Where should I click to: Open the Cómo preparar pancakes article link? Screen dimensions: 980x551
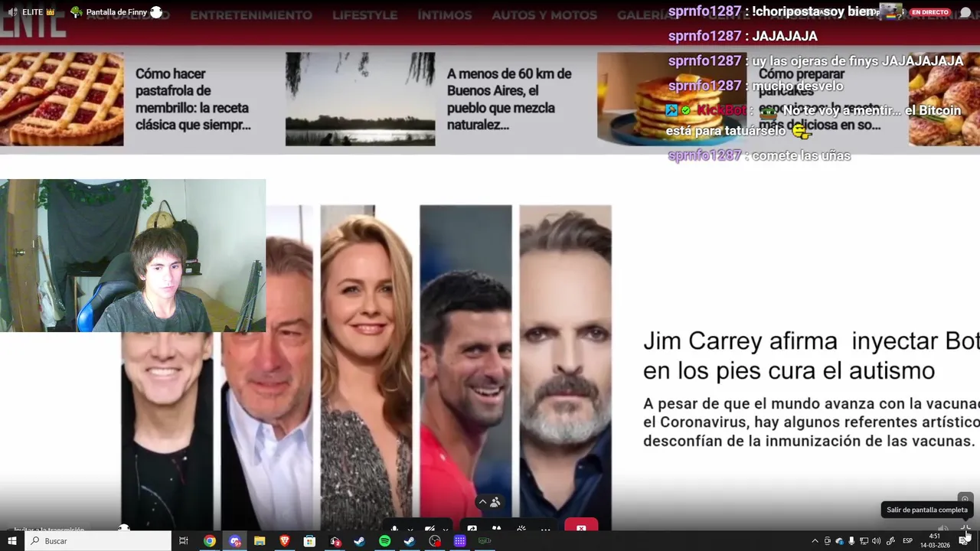pos(819,99)
